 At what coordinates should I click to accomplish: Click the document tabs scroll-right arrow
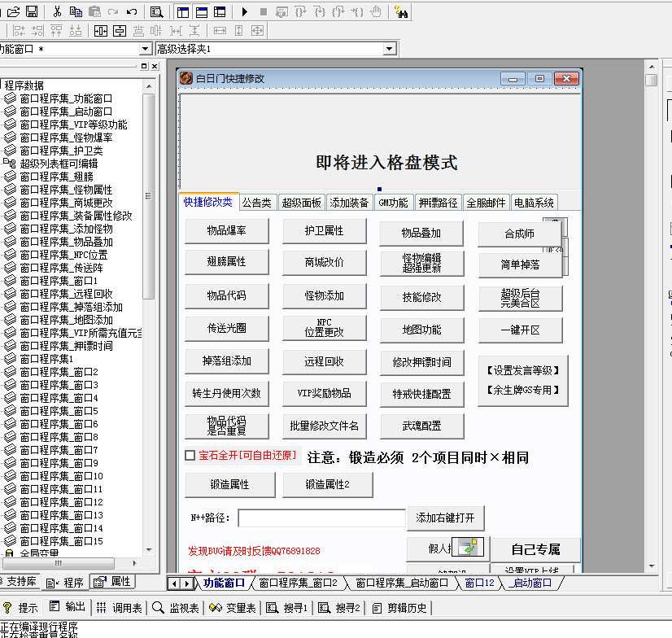pos(187,583)
